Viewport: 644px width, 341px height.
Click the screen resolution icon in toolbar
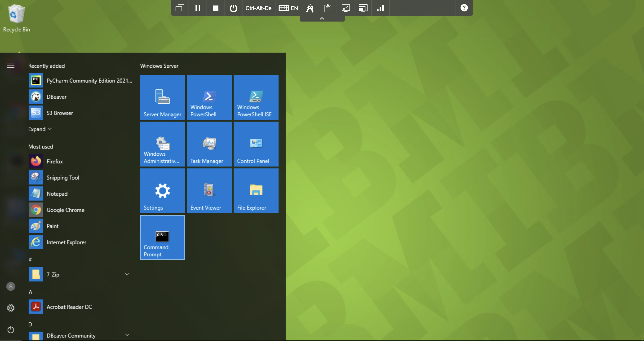pos(363,8)
